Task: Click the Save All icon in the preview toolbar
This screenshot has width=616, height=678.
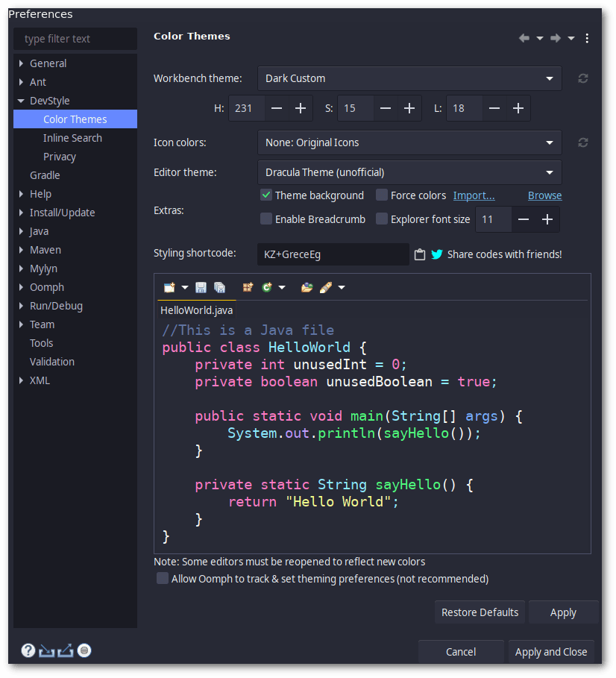Action: point(219,287)
